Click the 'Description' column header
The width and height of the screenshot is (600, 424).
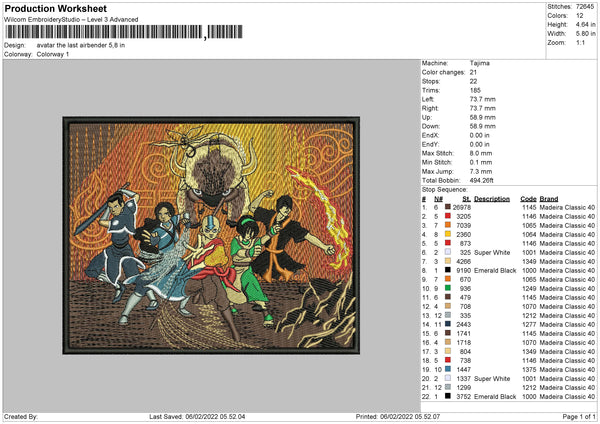click(492, 199)
